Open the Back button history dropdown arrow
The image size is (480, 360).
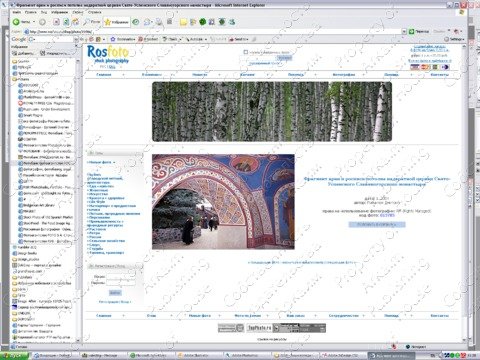pos(34,22)
